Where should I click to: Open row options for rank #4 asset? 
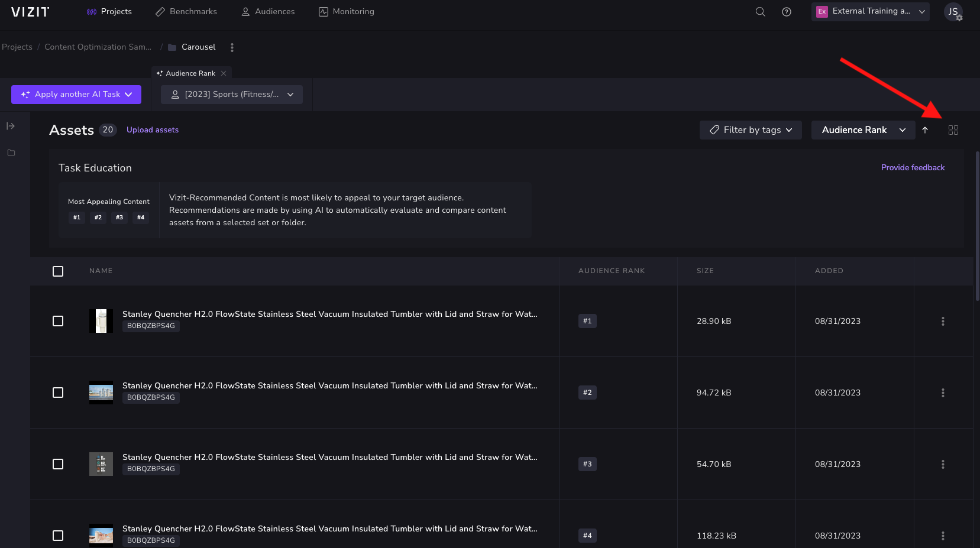pyautogui.click(x=943, y=536)
